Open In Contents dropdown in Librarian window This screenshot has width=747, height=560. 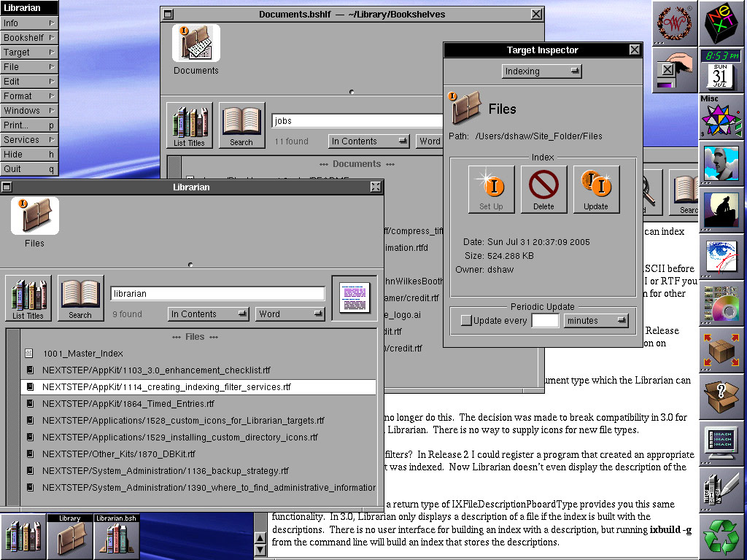pyautogui.click(x=208, y=314)
